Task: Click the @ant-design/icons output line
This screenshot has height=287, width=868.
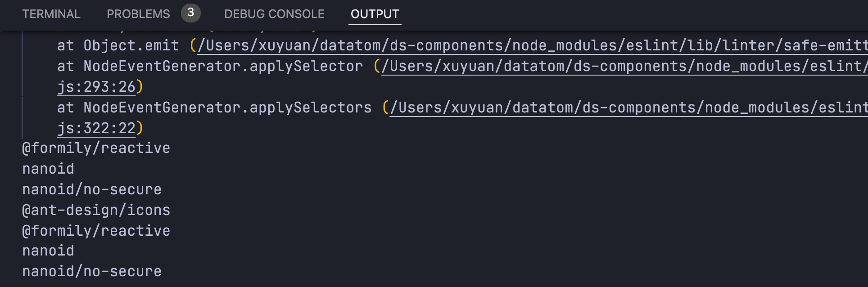Action: tap(96, 210)
